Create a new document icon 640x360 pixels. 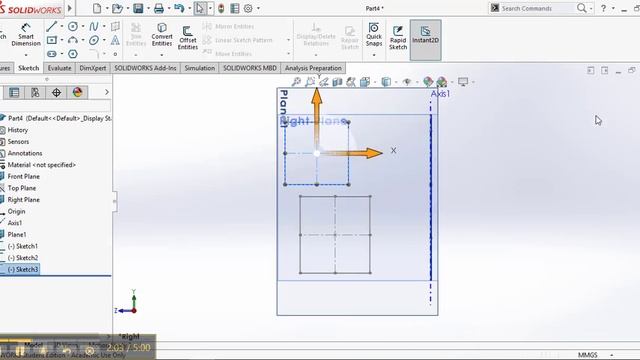(x=97, y=8)
